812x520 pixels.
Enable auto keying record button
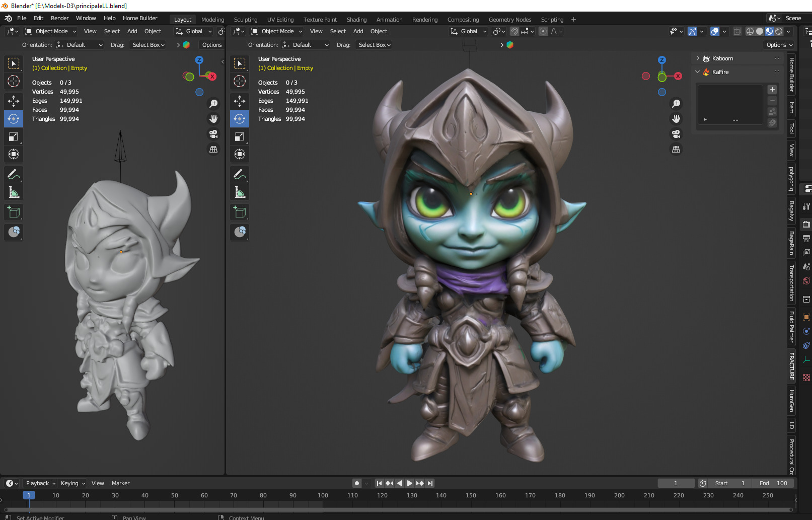pos(357,483)
